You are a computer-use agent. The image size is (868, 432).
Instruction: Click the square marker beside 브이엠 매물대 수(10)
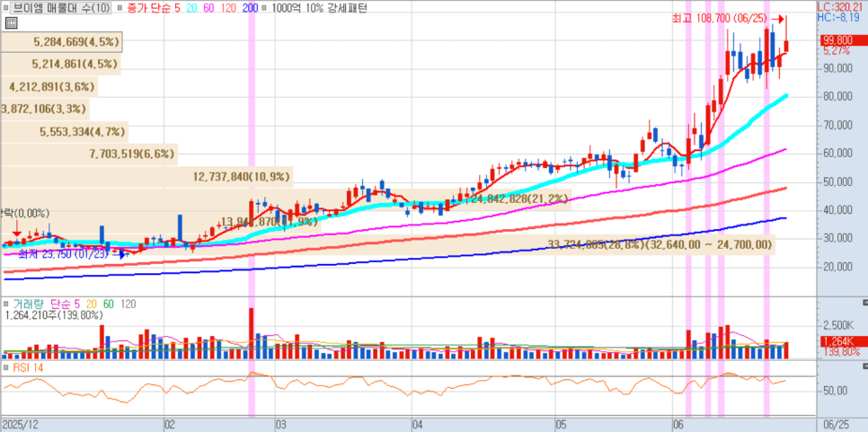pyautogui.click(x=6, y=8)
